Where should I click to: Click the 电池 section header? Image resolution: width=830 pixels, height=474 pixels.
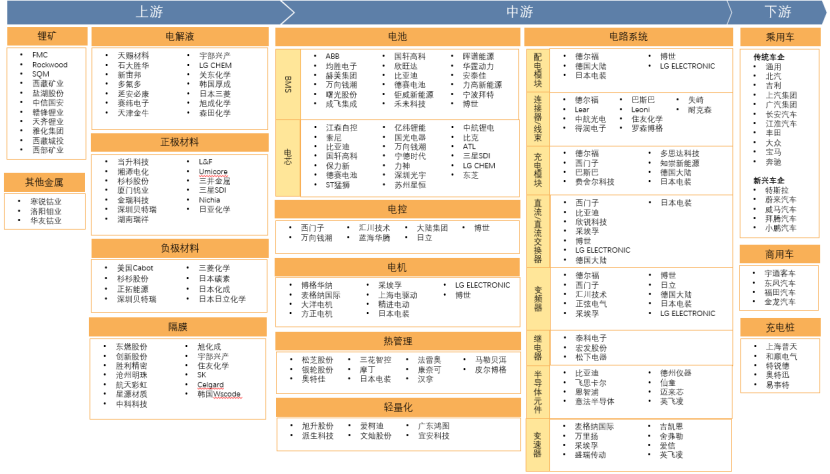coord(397,37)
